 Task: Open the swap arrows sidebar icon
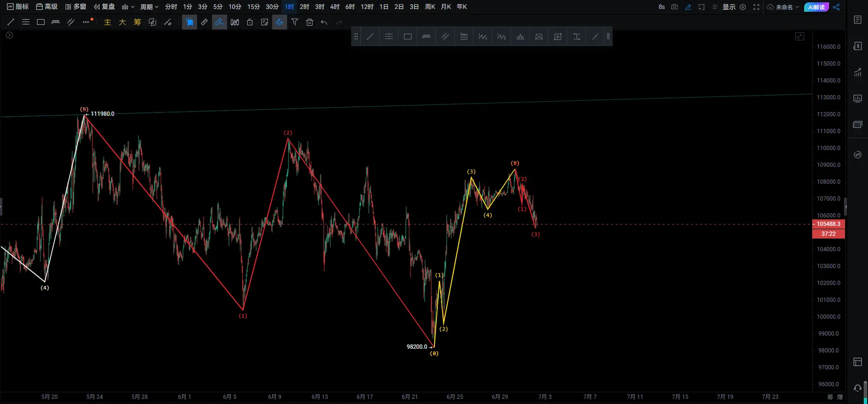click(858, 155)
